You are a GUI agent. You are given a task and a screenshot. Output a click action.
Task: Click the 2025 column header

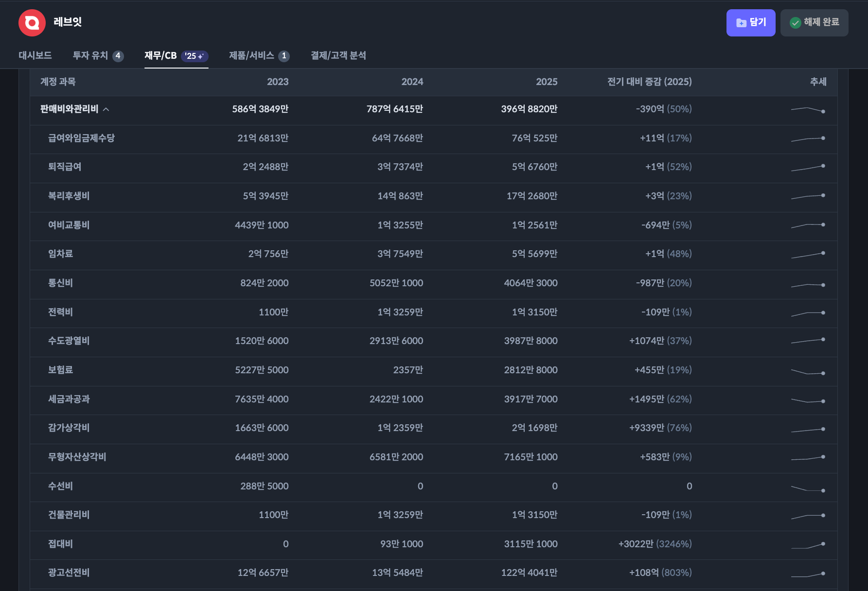pos(547,82)
